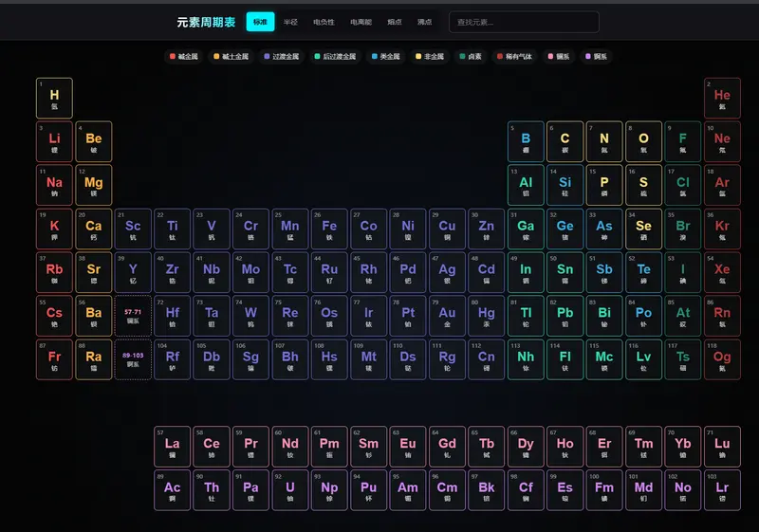
Task: Toggle the 稀有气体 legend filter
Action: tap(515, 57)
